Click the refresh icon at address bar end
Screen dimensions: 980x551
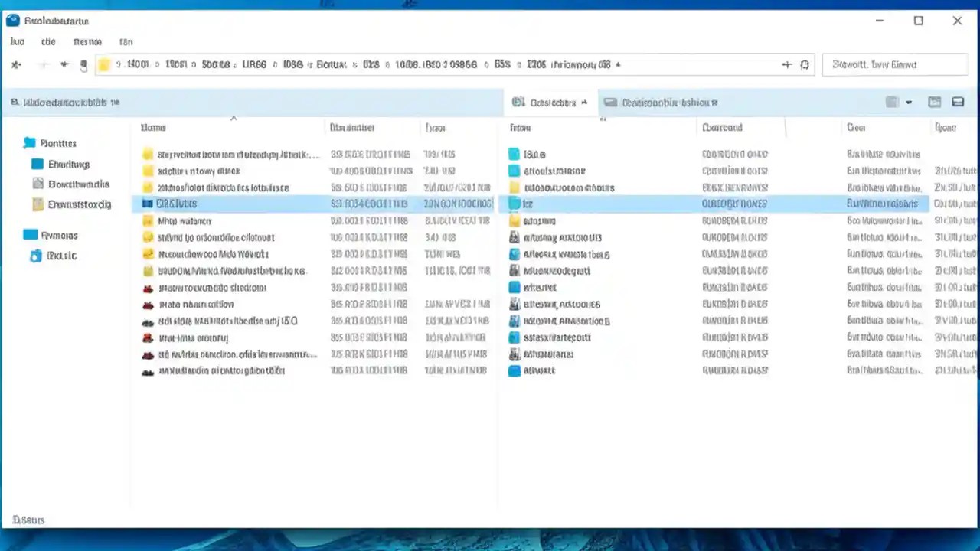[x=805, y=64]
